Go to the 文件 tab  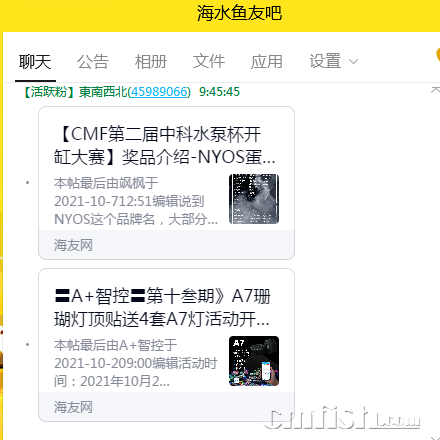(x=209, y=62)
